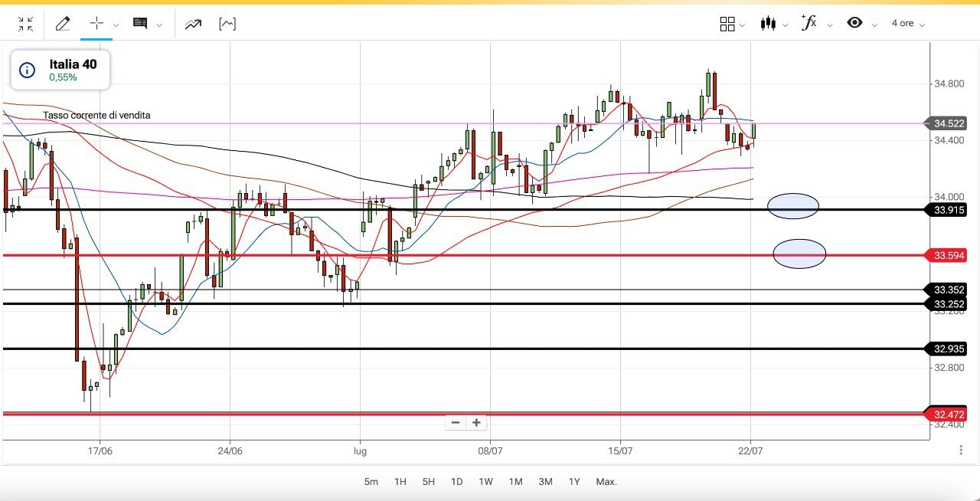Select the comment annotation tool
980x501 pixels.
click(x=140, y=24)
